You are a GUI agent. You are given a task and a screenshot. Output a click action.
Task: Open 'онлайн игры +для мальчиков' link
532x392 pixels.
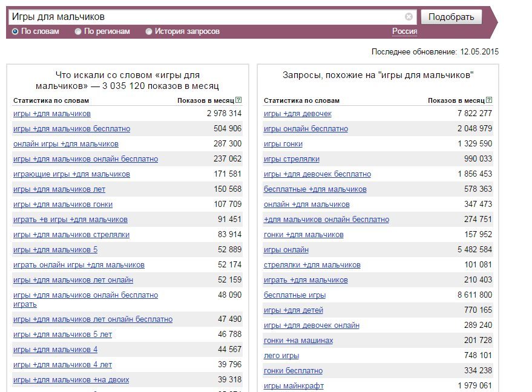coord(66,144)
